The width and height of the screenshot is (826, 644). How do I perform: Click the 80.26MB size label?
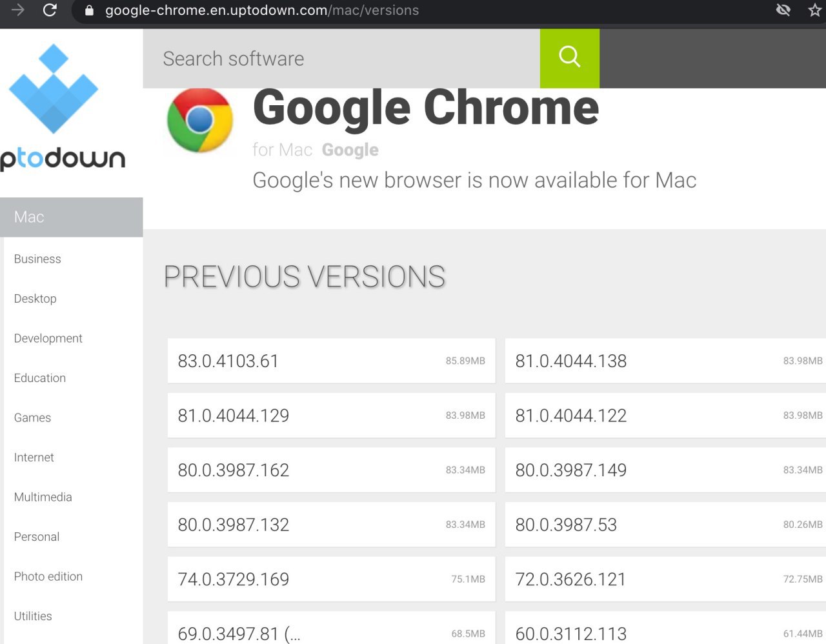(803, 525)
